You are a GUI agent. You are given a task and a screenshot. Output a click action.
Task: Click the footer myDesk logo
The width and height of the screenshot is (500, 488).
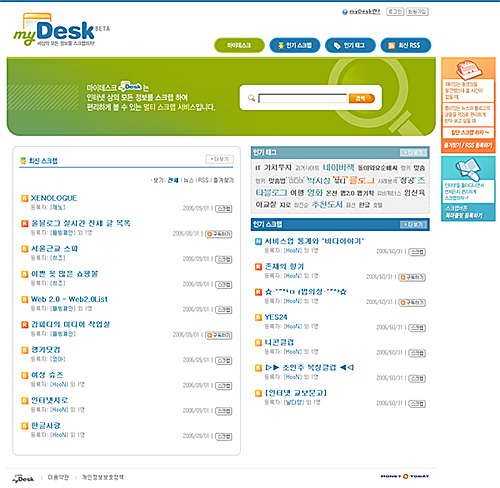click(23, 478)
